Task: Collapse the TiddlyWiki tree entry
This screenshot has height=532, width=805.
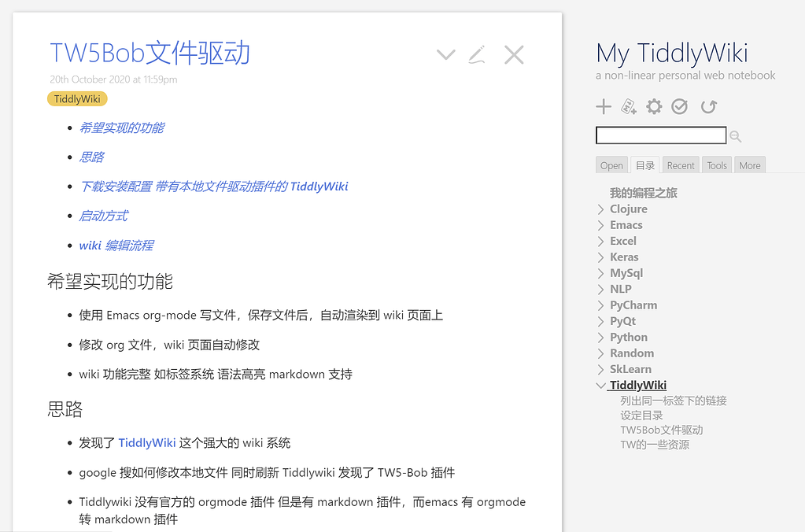Action: point(600,385)
